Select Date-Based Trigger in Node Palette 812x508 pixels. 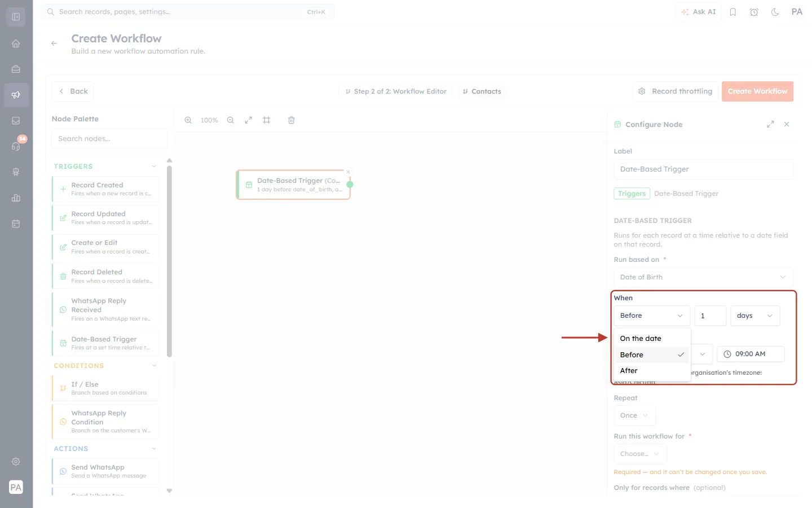(x=105, y=343)
